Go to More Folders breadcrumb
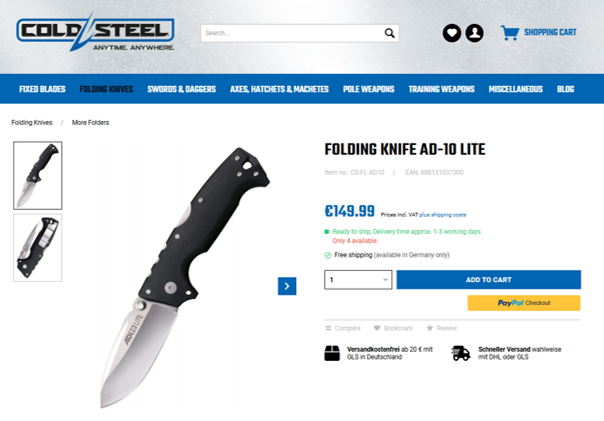604x421 pixels. (91, 122)
